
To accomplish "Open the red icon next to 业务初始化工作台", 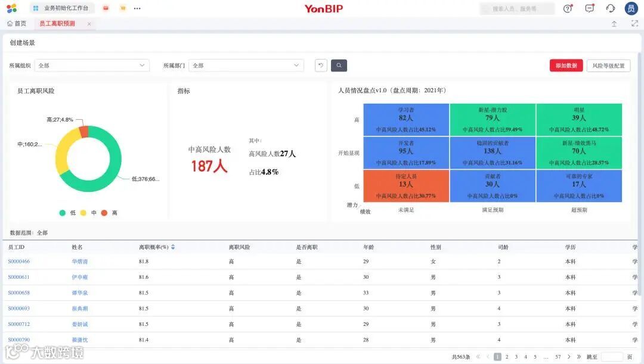I will [106, 8].
